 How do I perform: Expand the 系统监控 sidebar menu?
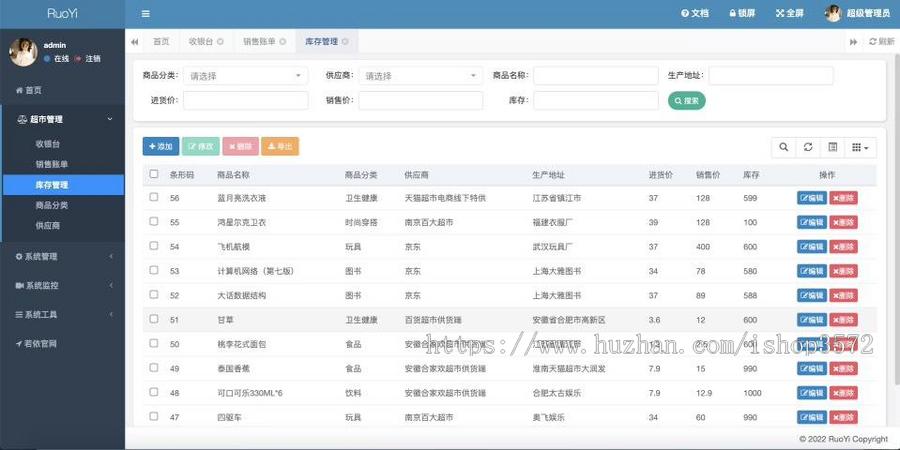pyautogui.click(x=63, y=285)
